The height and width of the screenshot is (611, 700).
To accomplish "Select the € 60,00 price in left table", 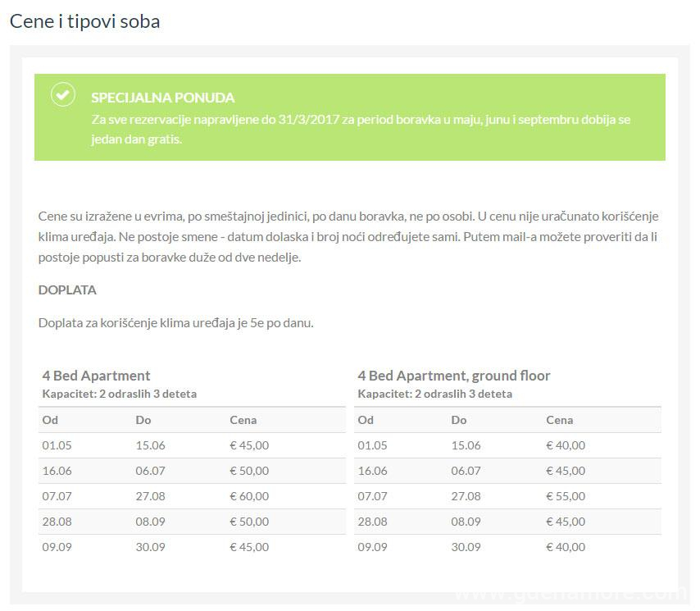I will tap(249, 496).
